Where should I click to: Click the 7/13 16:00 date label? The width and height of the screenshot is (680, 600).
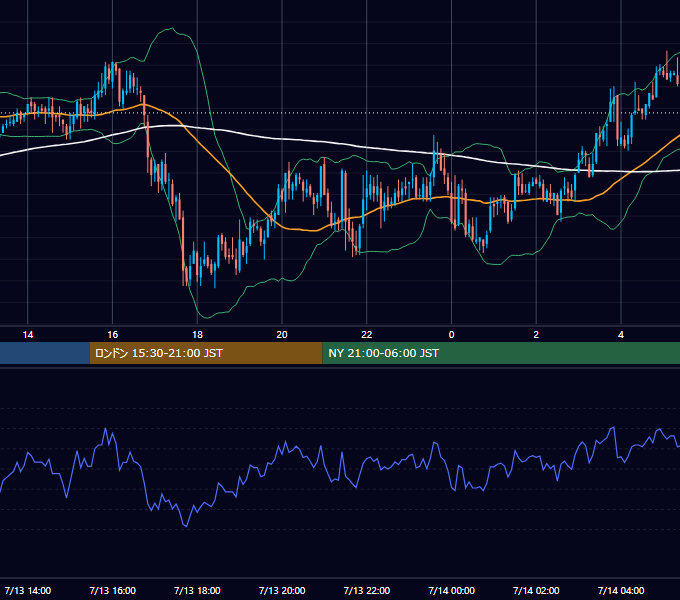click(x=112, y=590)
